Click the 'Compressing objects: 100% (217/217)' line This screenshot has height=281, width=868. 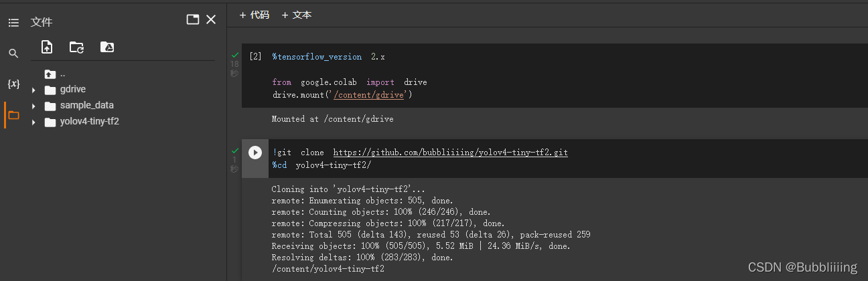click(388, 223)
